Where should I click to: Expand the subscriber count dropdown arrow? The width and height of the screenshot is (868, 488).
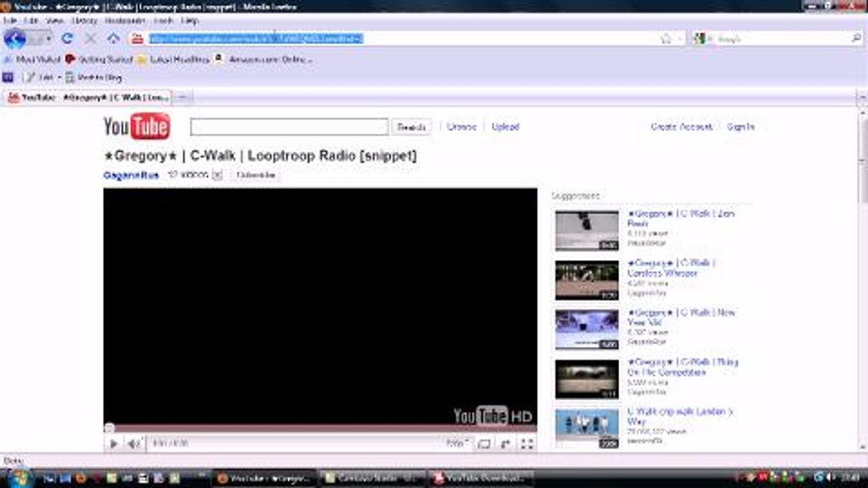217,175
